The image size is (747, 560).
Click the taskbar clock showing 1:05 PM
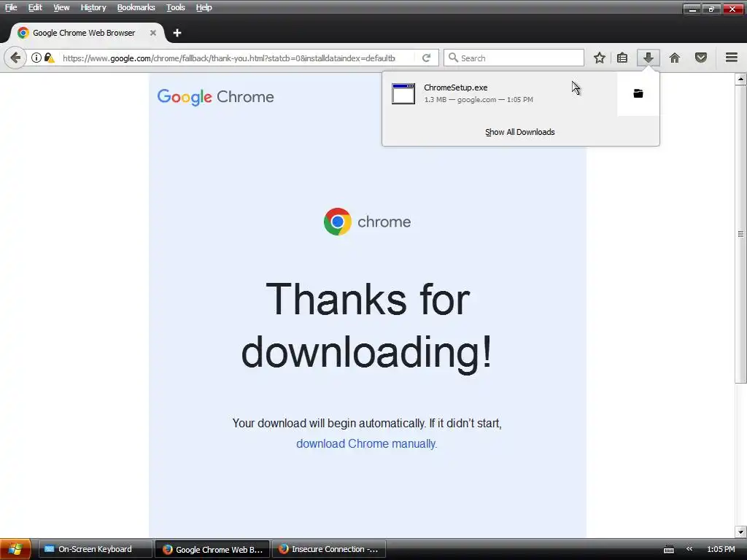pyautogui.click(x=721, y=549)
